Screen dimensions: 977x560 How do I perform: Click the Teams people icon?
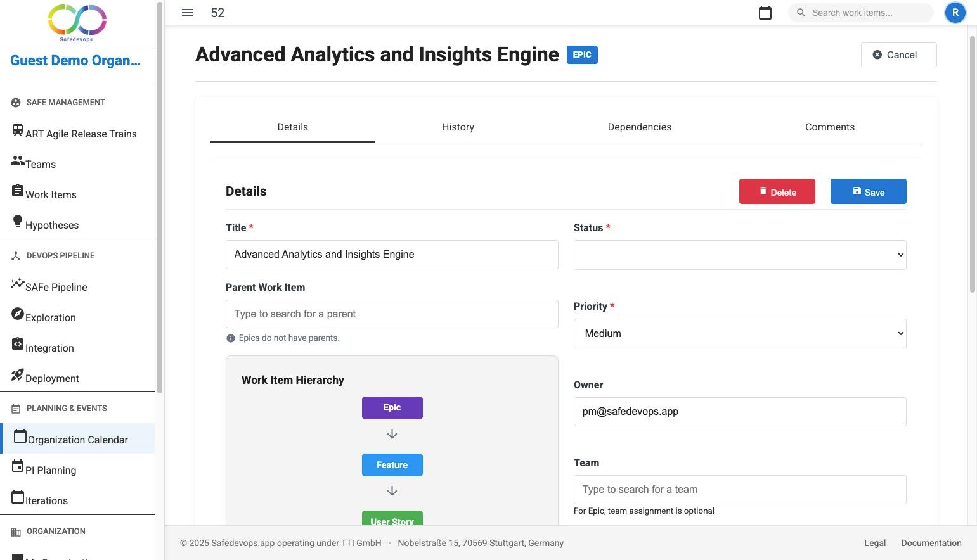(x=18, y=160)
